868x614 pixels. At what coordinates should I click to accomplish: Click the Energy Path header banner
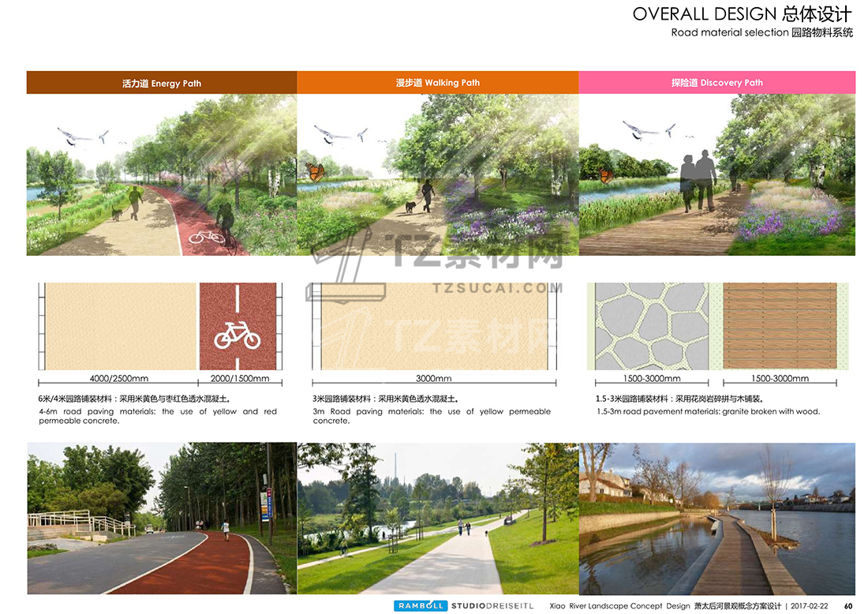click(x=162, y=83)
